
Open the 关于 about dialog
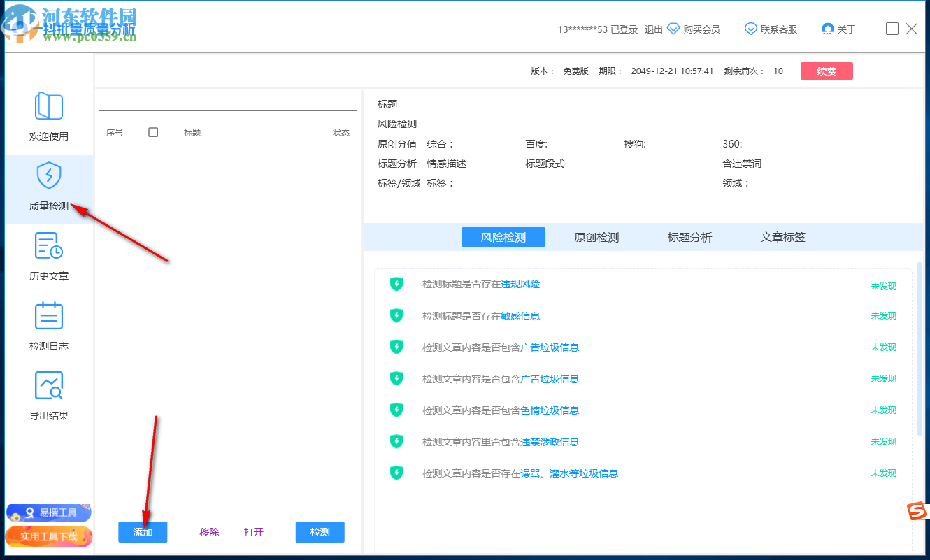point(829,29)
